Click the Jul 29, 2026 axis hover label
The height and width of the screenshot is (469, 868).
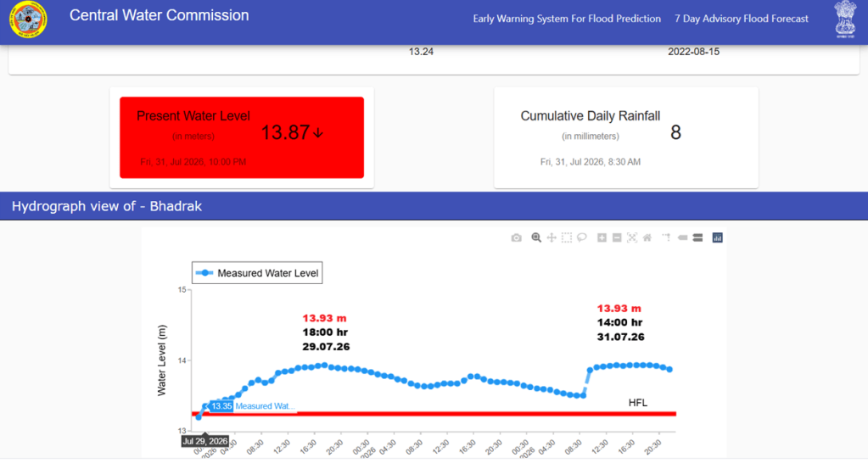click(x=205, y=441)
